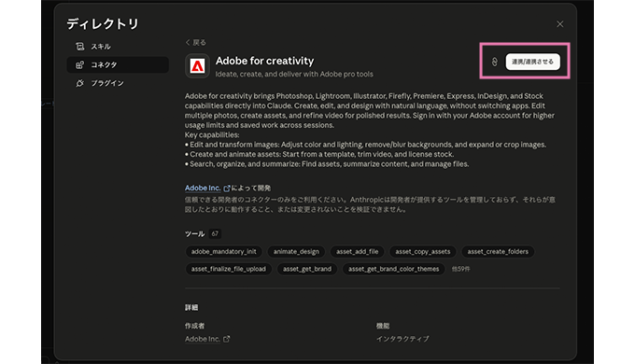Click the ツール section heading

pyautogui.click(x=195, y=234)
